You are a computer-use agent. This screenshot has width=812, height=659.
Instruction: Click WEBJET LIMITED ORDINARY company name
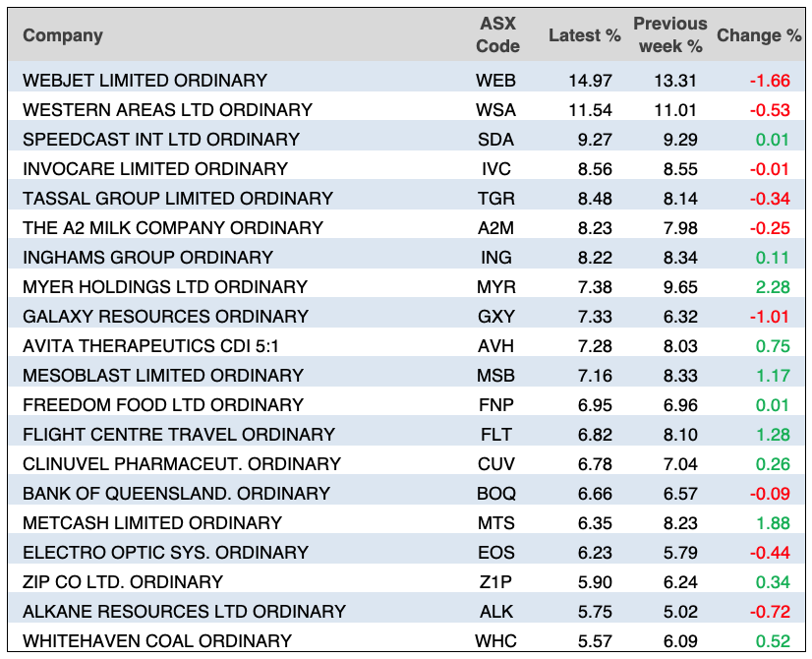click(x=145, y=80)
